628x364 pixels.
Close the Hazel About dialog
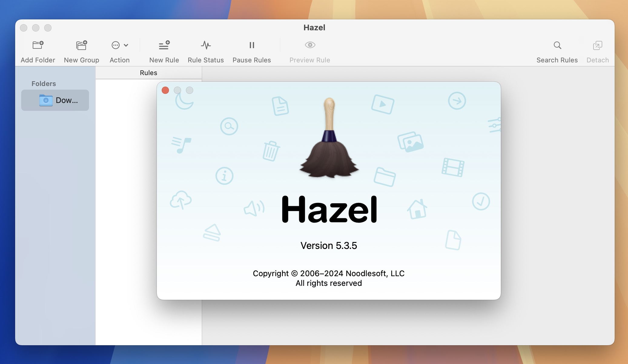coord(165,90)
